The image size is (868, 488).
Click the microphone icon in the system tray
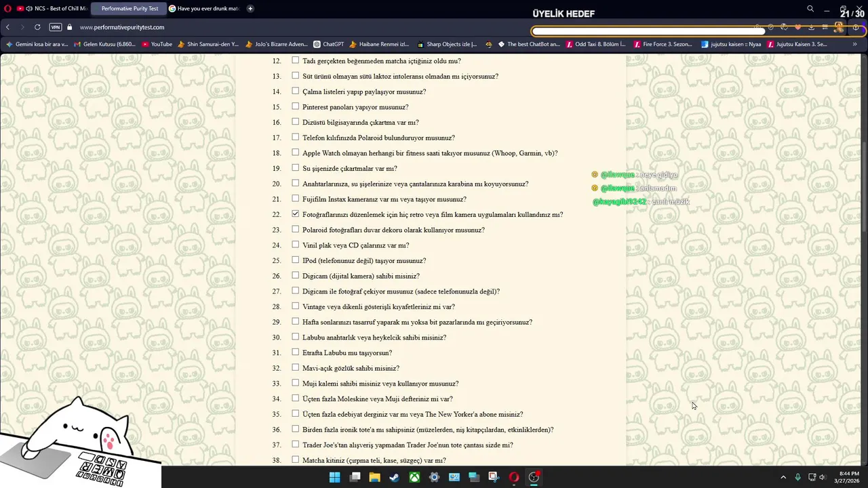(x=797, y=477)
